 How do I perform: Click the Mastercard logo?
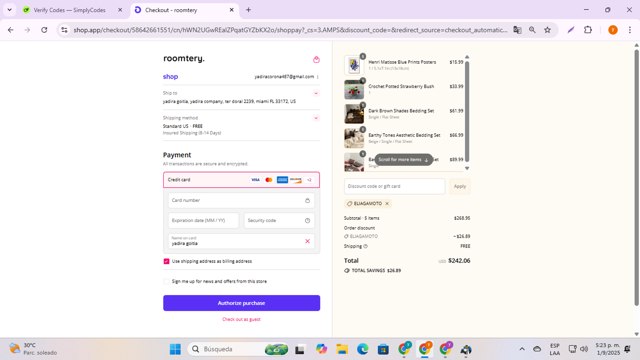click(269, 180)
